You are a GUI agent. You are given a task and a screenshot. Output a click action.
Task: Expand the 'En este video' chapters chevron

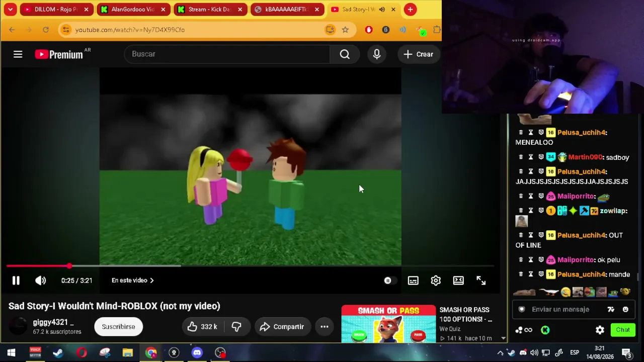coord(152,281)
